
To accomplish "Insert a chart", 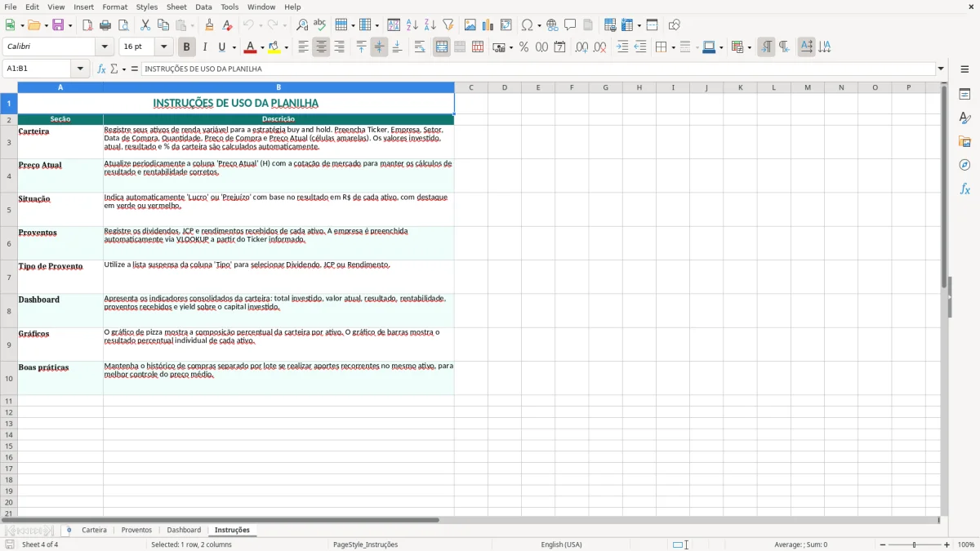I will (488, 25).
